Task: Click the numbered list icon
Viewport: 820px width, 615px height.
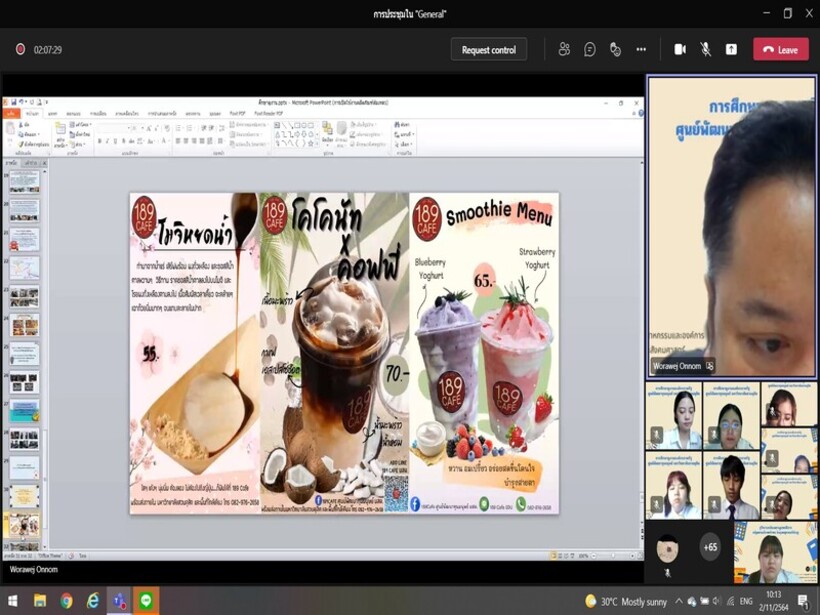Action: coord(190,128)
